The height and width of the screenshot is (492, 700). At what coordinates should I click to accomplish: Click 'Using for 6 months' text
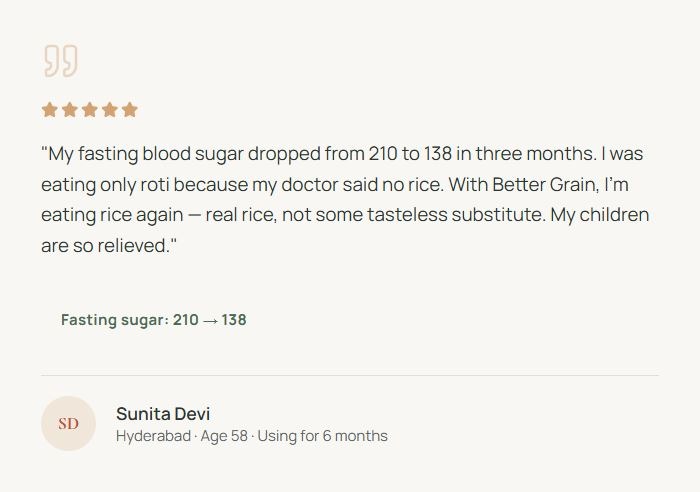coord(322,436)
